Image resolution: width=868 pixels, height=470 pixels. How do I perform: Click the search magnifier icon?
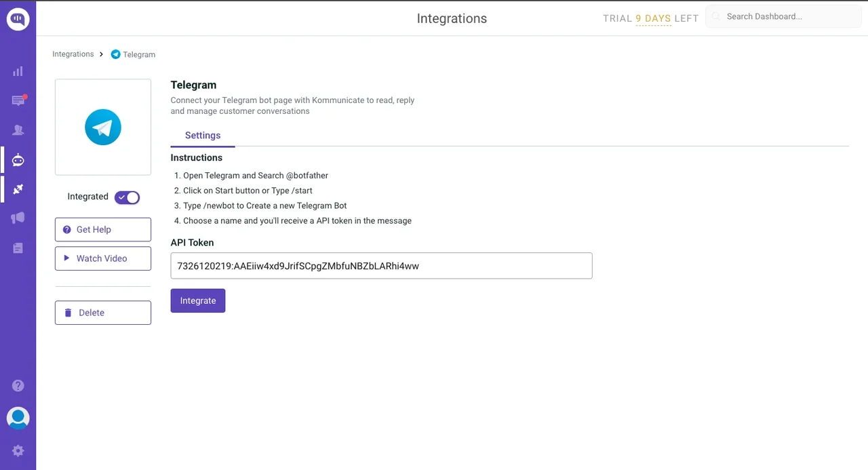point(715,17)
